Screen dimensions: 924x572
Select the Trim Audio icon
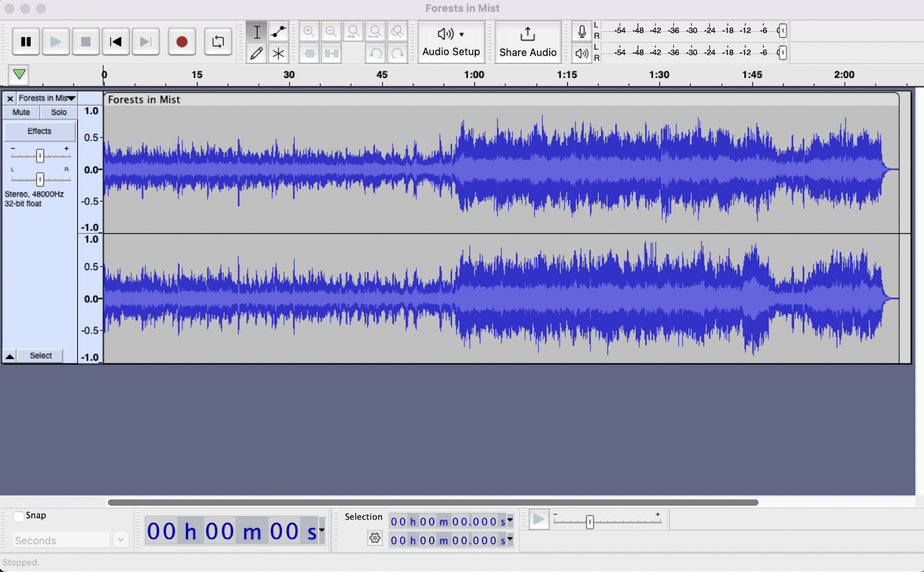click(309, 53)
